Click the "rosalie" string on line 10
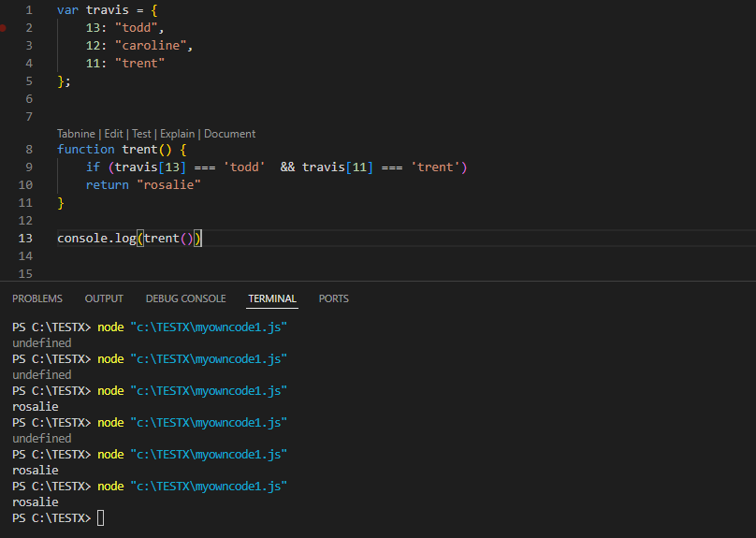The image size is (756, 538). click(x=168, y=185)
